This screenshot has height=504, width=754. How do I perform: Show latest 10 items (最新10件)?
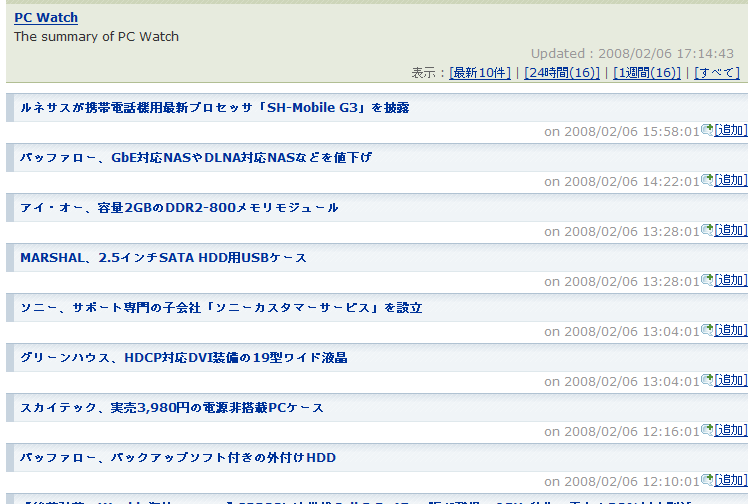tap(480, 73)
